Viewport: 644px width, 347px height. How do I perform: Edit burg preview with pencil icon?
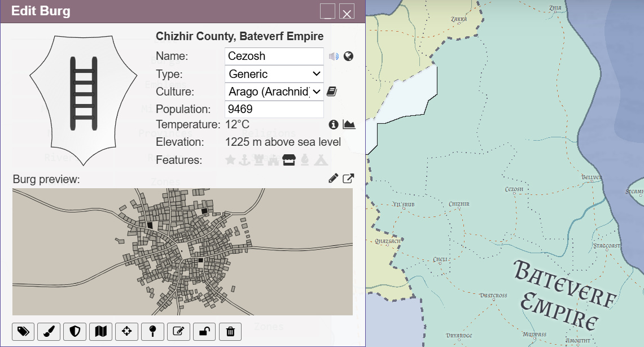point(334,179)
